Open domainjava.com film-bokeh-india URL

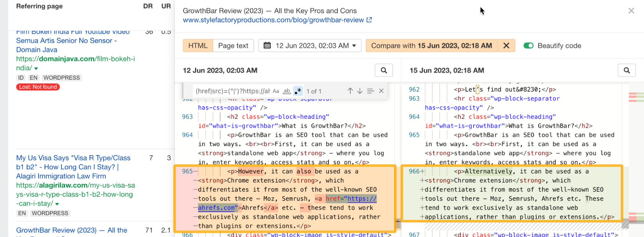75,63
